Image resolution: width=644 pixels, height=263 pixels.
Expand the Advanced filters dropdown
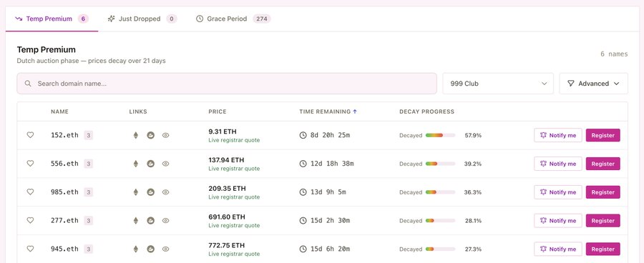click(593, 84)
